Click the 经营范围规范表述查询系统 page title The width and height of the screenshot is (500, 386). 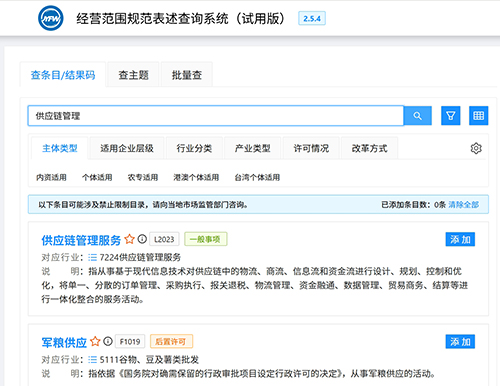(x=181, y=18)
